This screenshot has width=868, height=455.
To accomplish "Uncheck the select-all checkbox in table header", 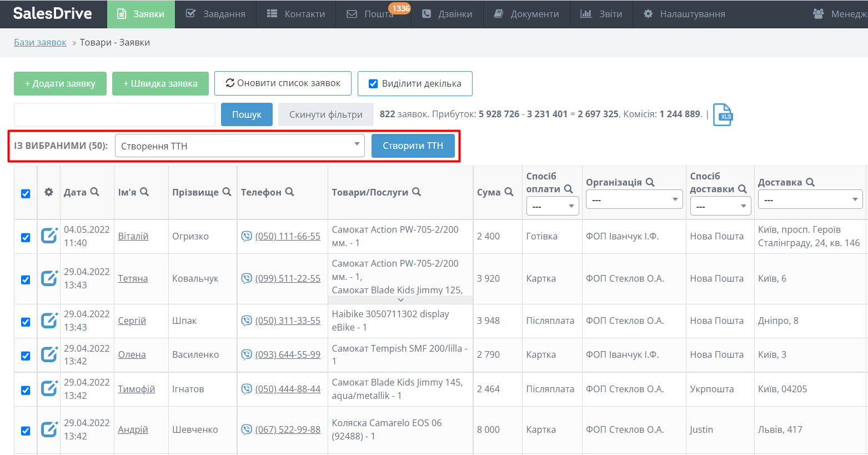I will point(26,193).
